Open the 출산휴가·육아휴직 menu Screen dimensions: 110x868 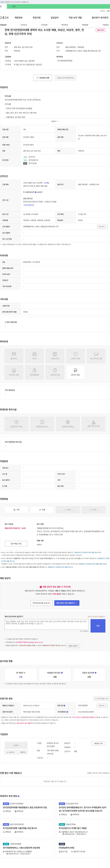(x=100, y=18)
